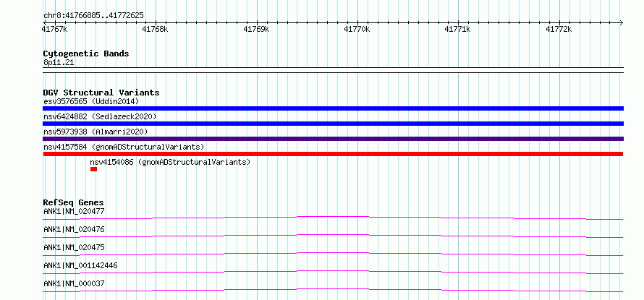Click the 41772k ruler tick label
This screenshot has width=644, height=300.
click(x=559, y=29)
